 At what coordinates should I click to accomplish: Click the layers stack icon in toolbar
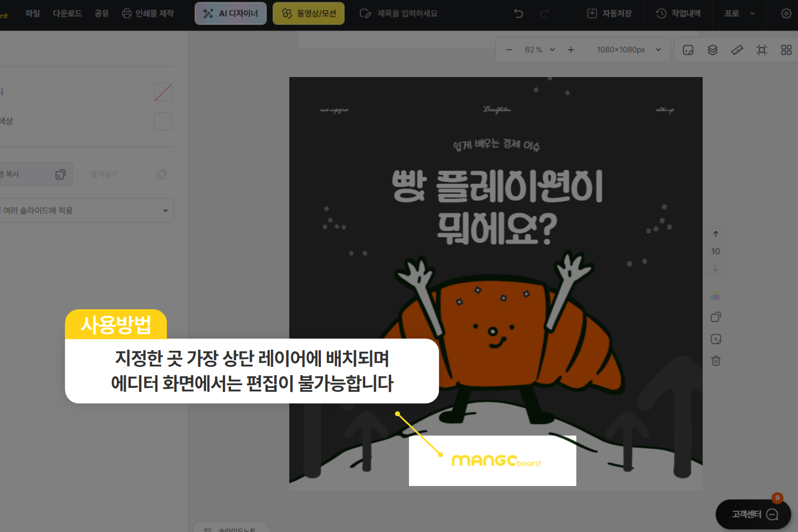713,50
